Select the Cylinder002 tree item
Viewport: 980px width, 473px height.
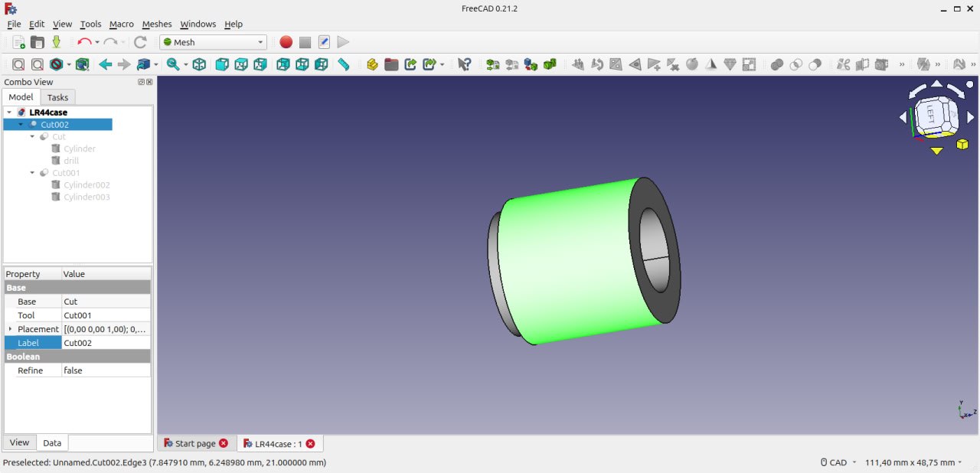[x=87, y=185]
